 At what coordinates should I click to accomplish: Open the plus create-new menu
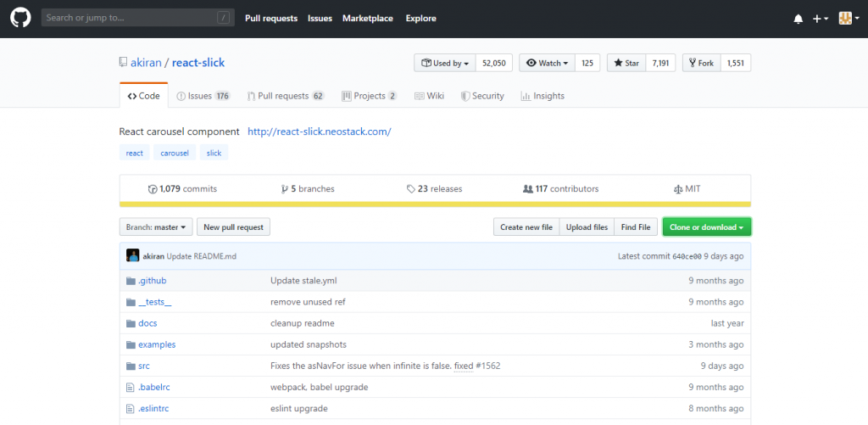tap(821, 19)
